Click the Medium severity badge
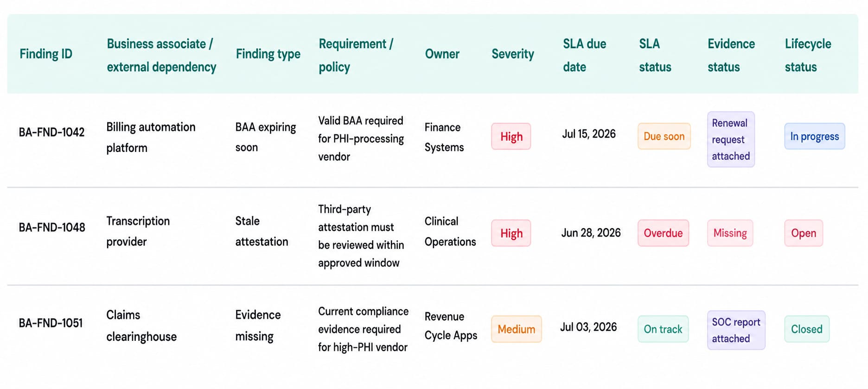This screenshot has width=868, height=389. click(516, 329)
